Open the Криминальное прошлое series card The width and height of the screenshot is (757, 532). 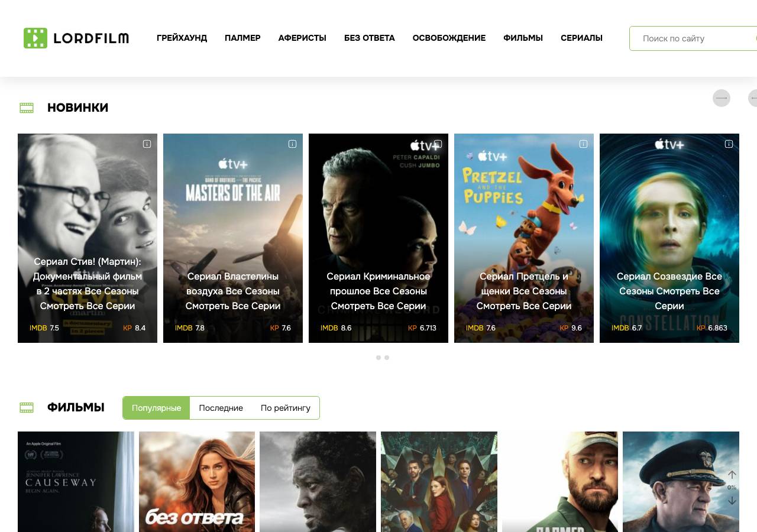coord(378,238)
